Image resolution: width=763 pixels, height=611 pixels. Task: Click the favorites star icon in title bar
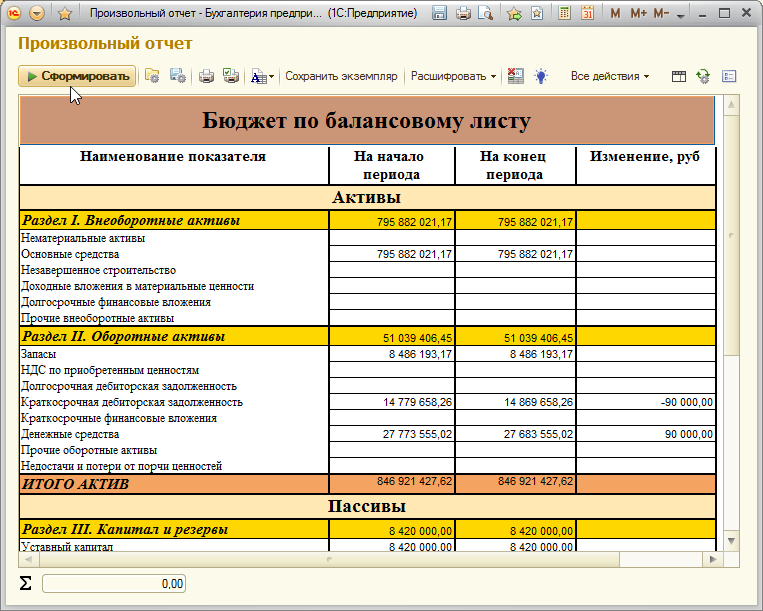(65, 14)
